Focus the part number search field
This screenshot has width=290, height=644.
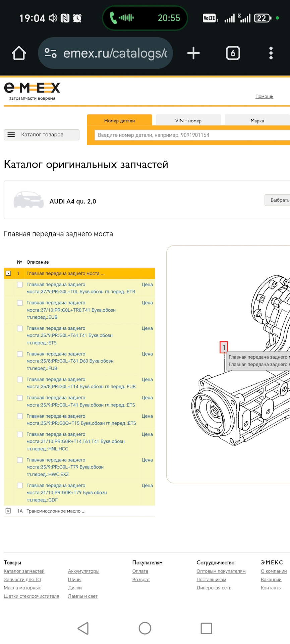[192, 135]
